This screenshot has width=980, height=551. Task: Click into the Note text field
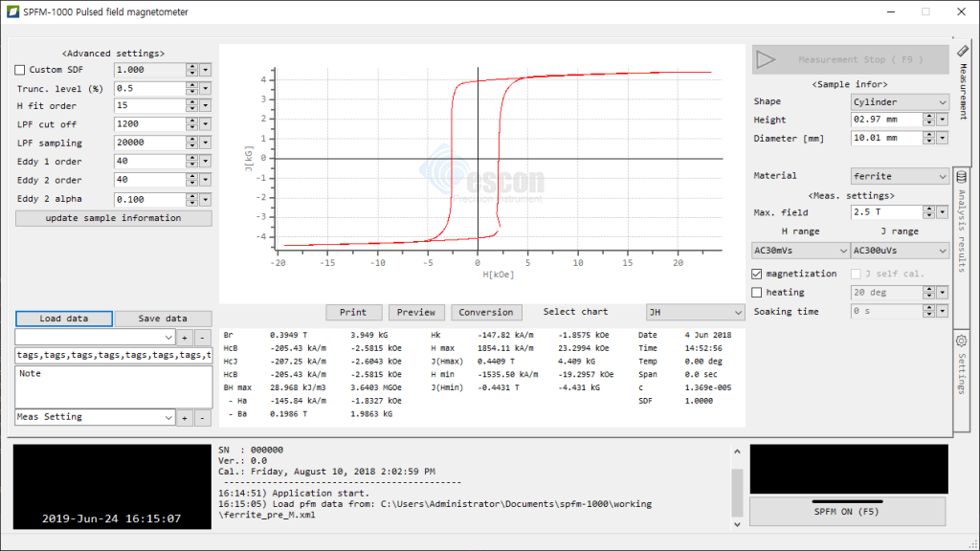[x=113, y=387]
